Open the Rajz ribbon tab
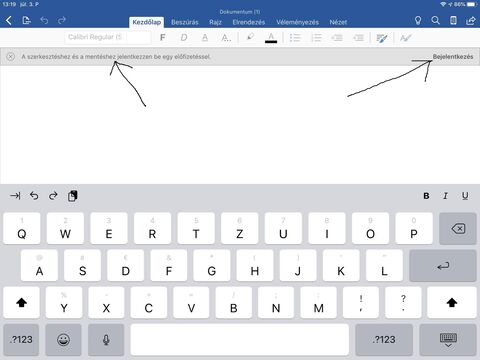 click(215, 22)
